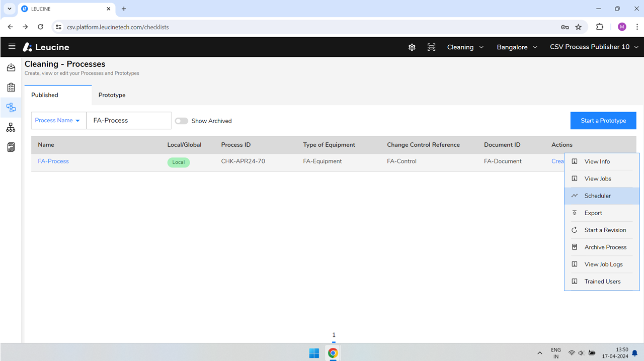Viewport: 644px width, 361px height.
Task: Select View Info from context menu
Action: (602, 161)
